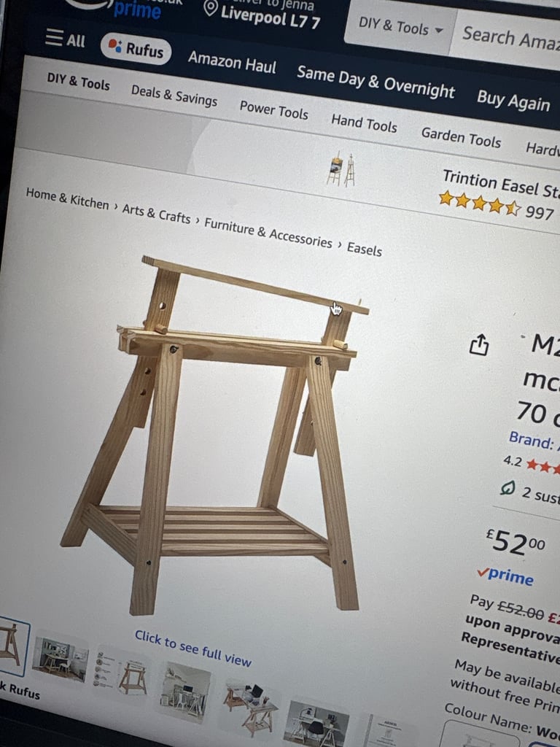Click the 'Click to see full view' link
This screenshot has height=747, width=560.
pyautogui.click(x=192, y=648)
